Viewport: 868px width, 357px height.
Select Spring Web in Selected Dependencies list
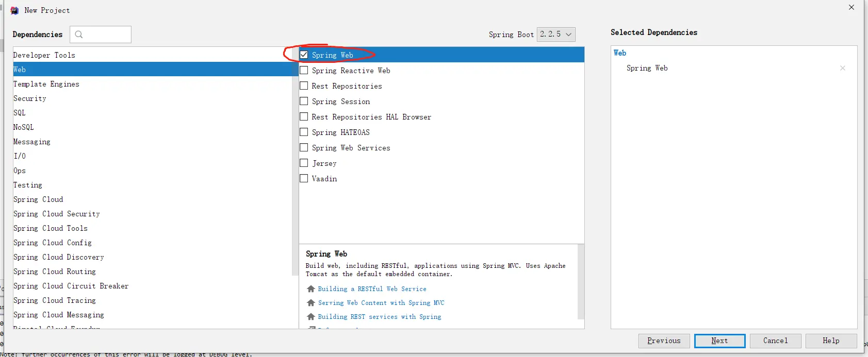[647, 68]
